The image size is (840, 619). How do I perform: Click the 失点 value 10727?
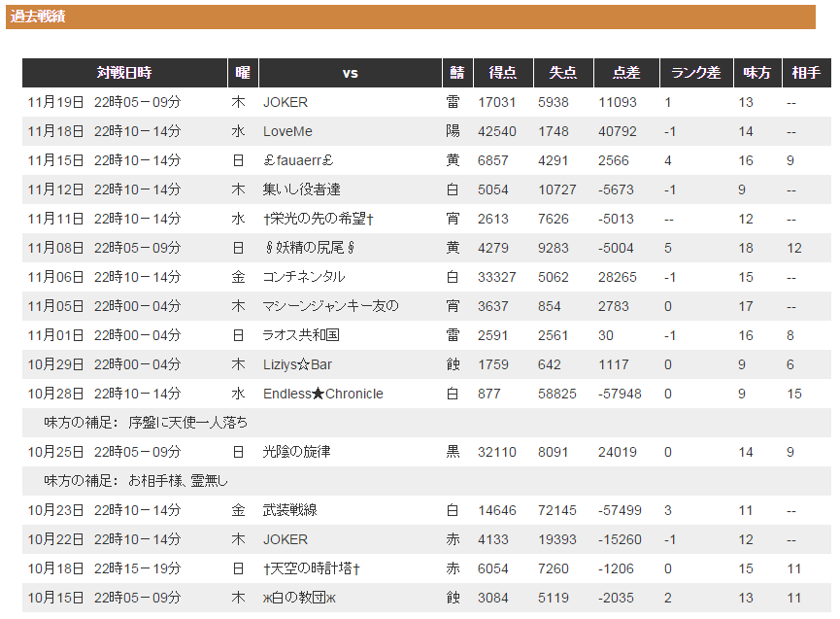click(557, 189)
